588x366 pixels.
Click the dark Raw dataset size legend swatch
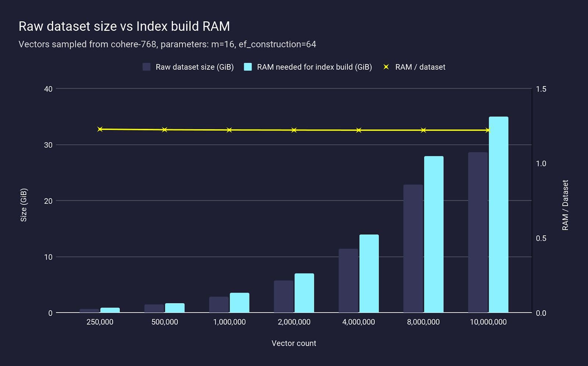click(x=147, y=67)
